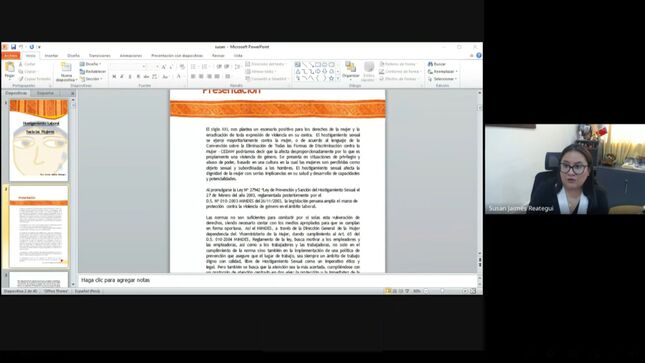Screen dimensions: 645x363
Task: Toggle bold formatting in the ribbon
Action: [114, 77]
